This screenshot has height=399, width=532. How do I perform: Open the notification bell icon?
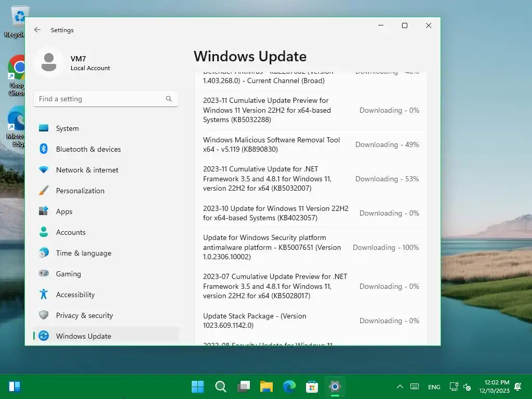(x=518, y=387)
